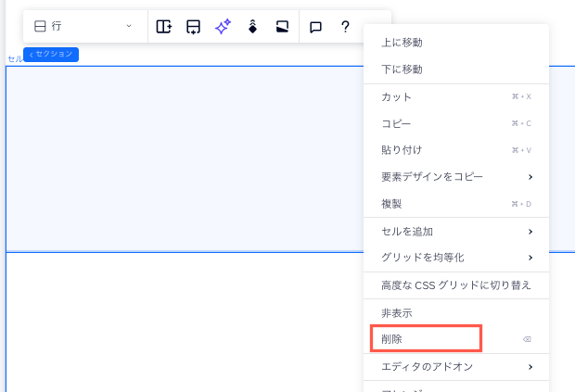575x392 pixels.
Task: Choose コピー from the context menu
Action: [456, 123]
